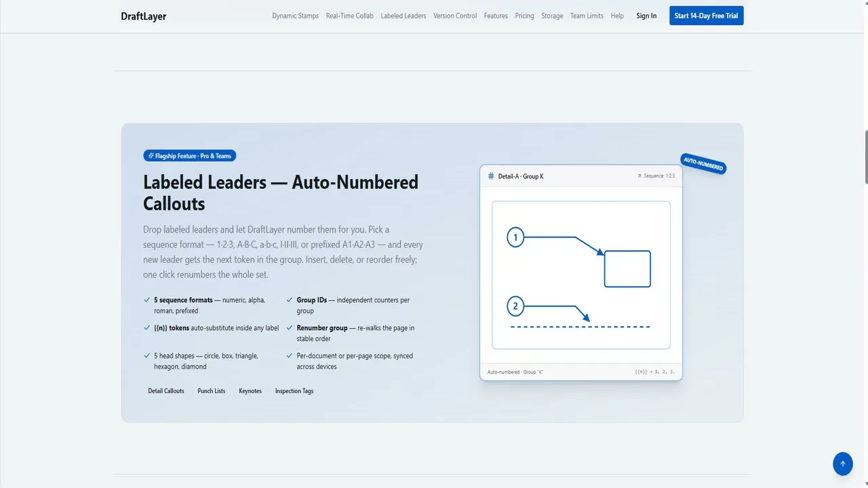Click the scroll-to-top arrow button
This screenshot has height=488, width=868.
pyautogui.click(x=843, y=464)
